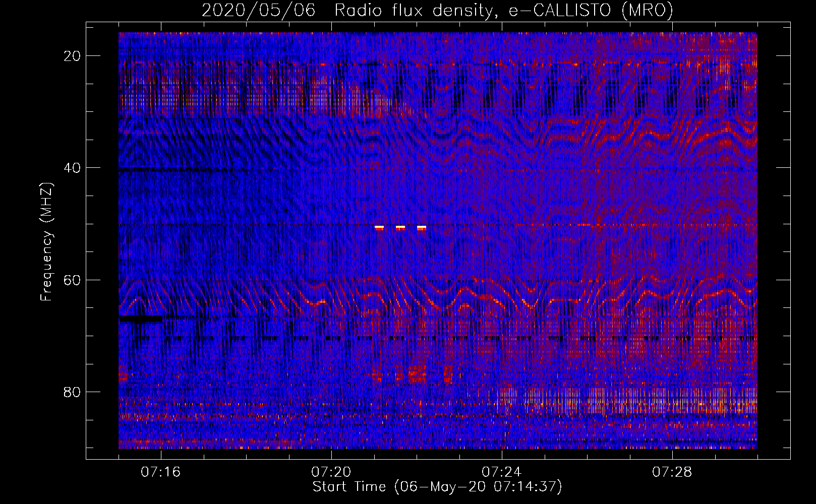Click the first bright yellow burst near 50 MHz
Viewport: 816px width, 504px height.
point(379,228)
